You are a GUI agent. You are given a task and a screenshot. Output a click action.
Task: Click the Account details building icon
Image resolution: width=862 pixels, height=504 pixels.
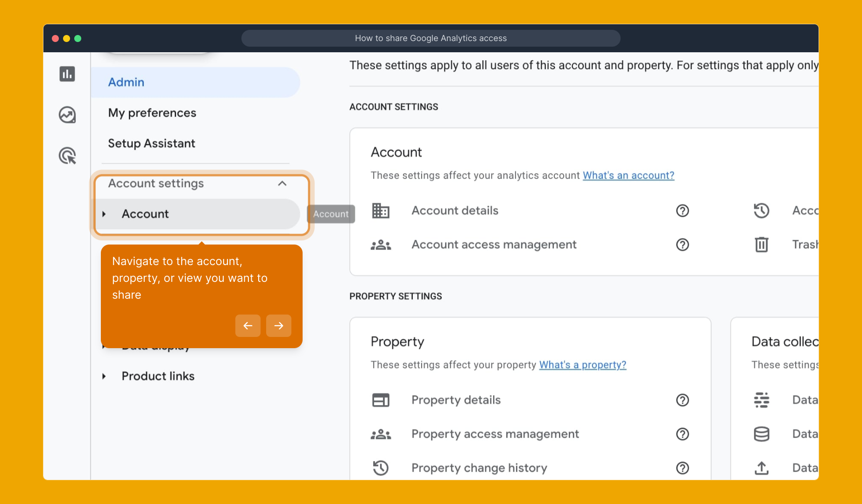pyautogui.click(x=381, y=210)
